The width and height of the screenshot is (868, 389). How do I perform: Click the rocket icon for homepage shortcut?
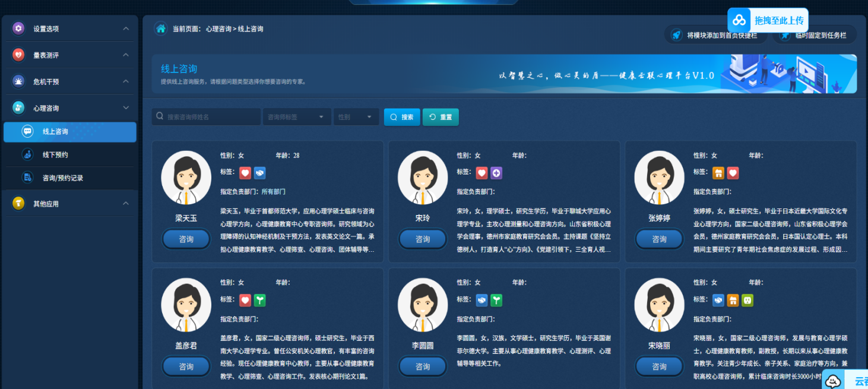[676, 35]
